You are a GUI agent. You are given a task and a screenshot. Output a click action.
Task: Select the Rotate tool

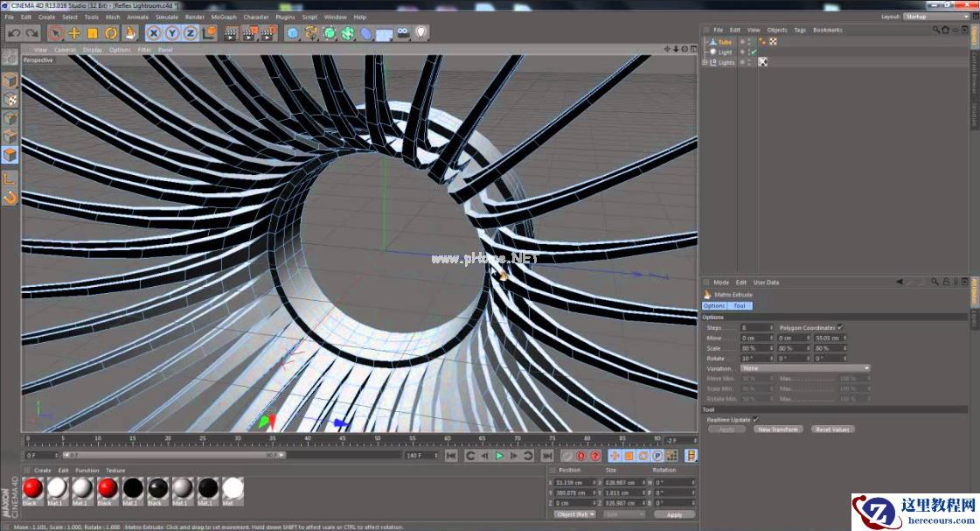point(111,33)
